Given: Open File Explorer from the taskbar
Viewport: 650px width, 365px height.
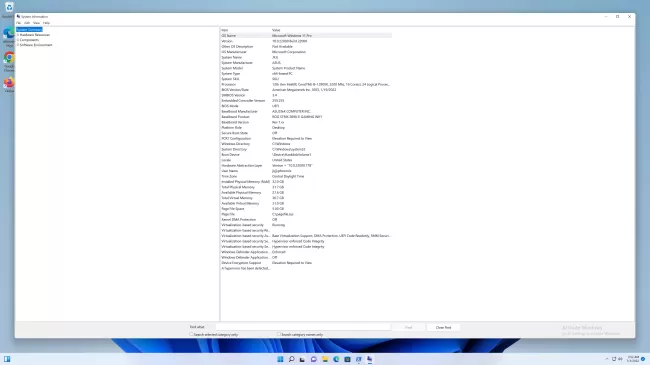Looking at the screenshot, I should pyautogui.click(x=325, y=359).
